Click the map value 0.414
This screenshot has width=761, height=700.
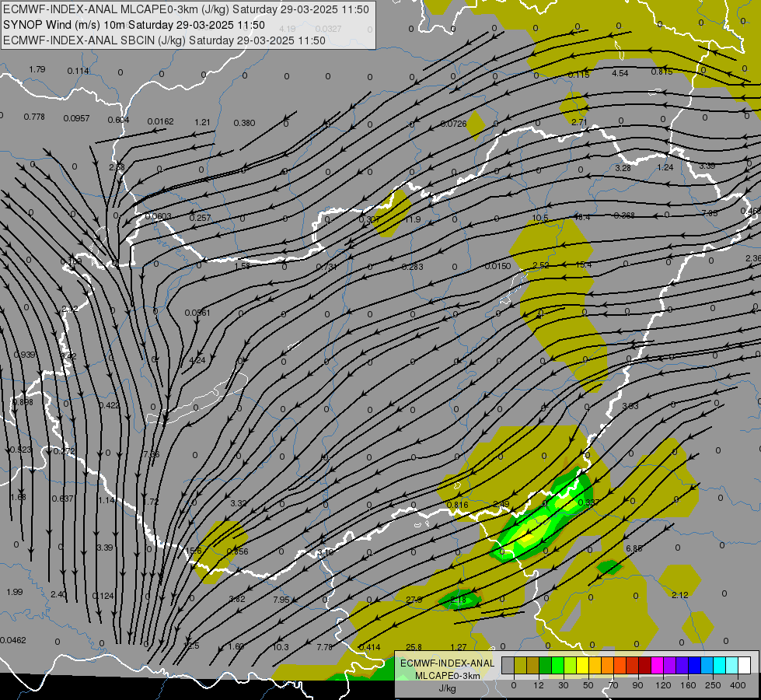369,647
